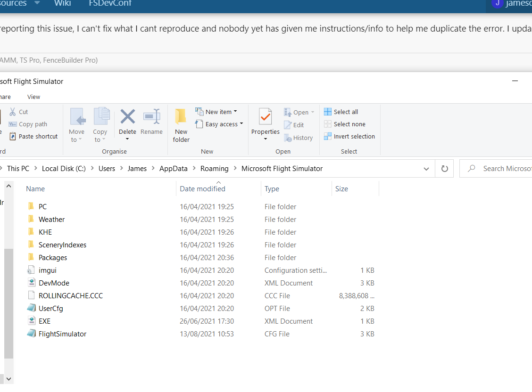Open the address bar history dropdown
Screen dimensions: 532x392
[x=426, y=169]
